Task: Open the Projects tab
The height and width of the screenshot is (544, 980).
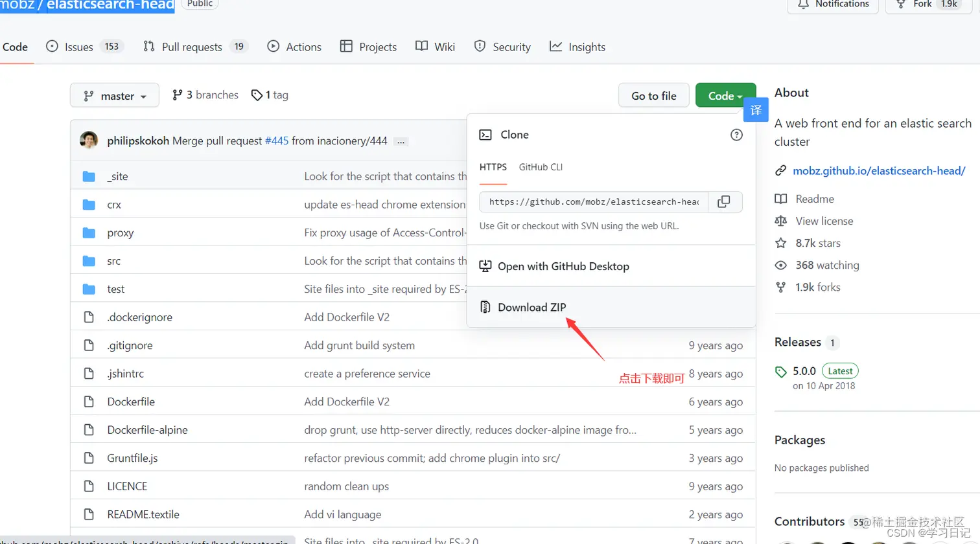Action: tap(368, 47)
